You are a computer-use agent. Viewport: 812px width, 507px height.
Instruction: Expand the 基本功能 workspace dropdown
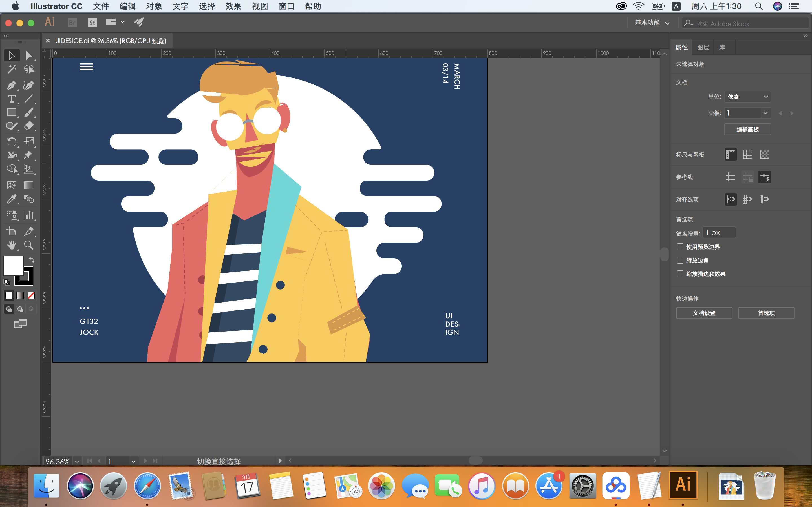coord(652,23)
